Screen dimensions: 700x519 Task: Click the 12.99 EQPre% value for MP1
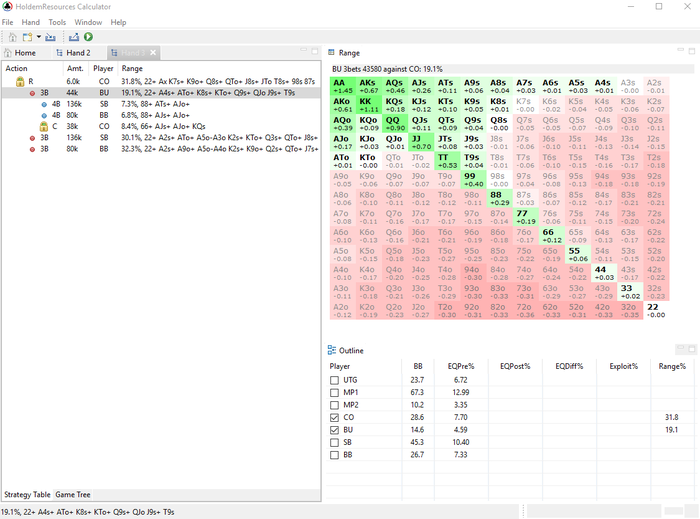[461, 393]
